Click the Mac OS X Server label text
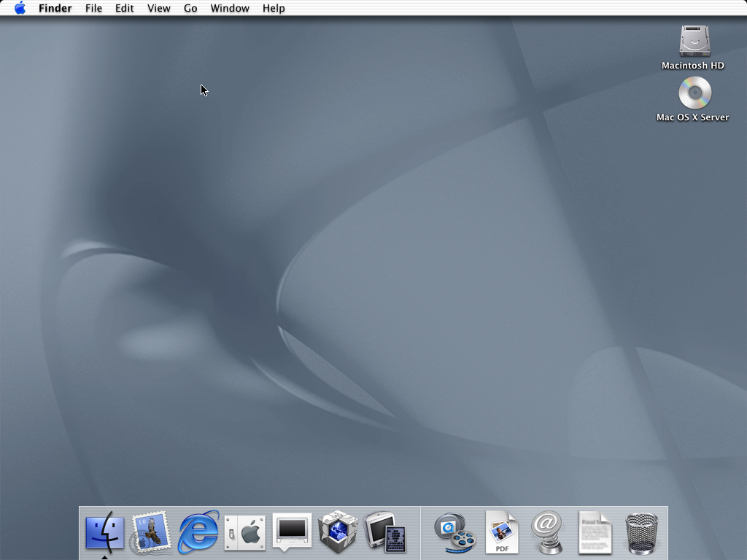The image size is (747, 560). point(693,117)
